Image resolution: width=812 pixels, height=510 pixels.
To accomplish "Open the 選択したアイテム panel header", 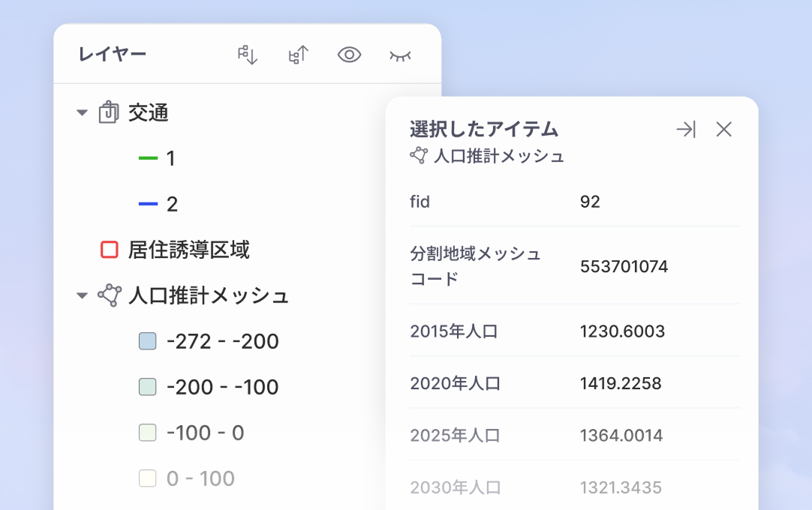I will 483,128.
